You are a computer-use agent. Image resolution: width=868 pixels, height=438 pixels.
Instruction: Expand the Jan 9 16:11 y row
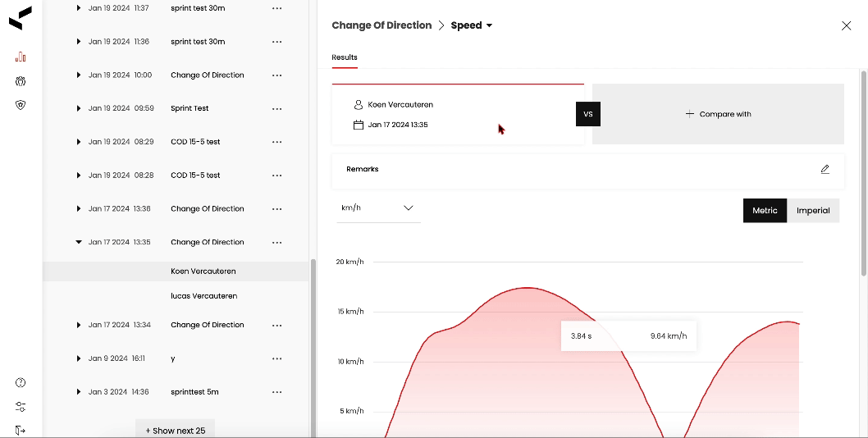(x=78, y=358)
